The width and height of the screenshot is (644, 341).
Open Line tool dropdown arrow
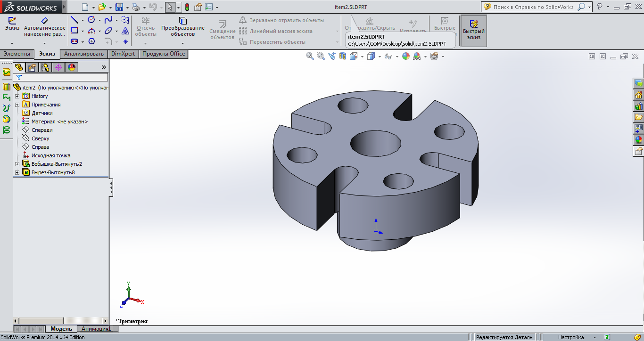[x=83, y=20]
